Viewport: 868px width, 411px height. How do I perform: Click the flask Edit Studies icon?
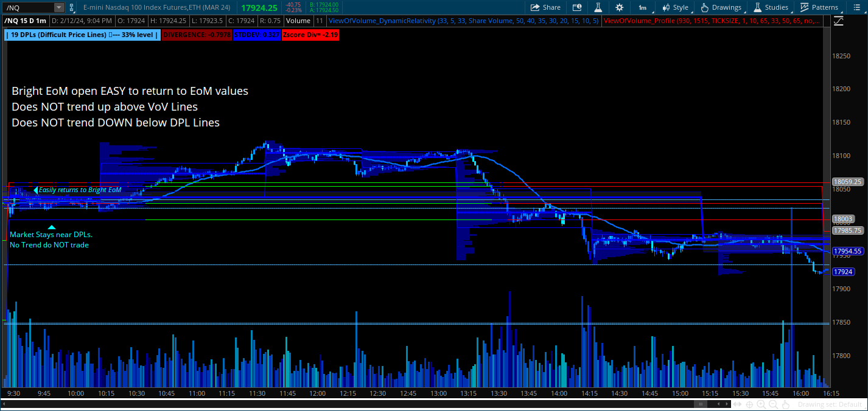tap(598, 7)
